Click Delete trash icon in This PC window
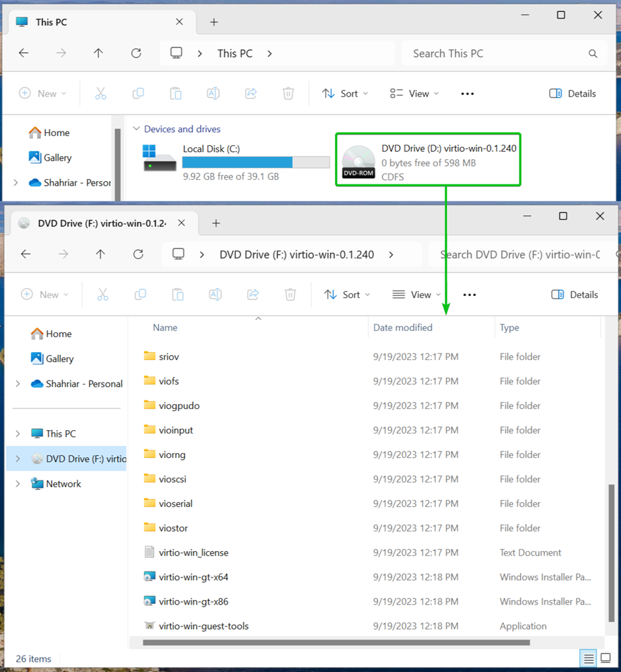 pos(289,93)
